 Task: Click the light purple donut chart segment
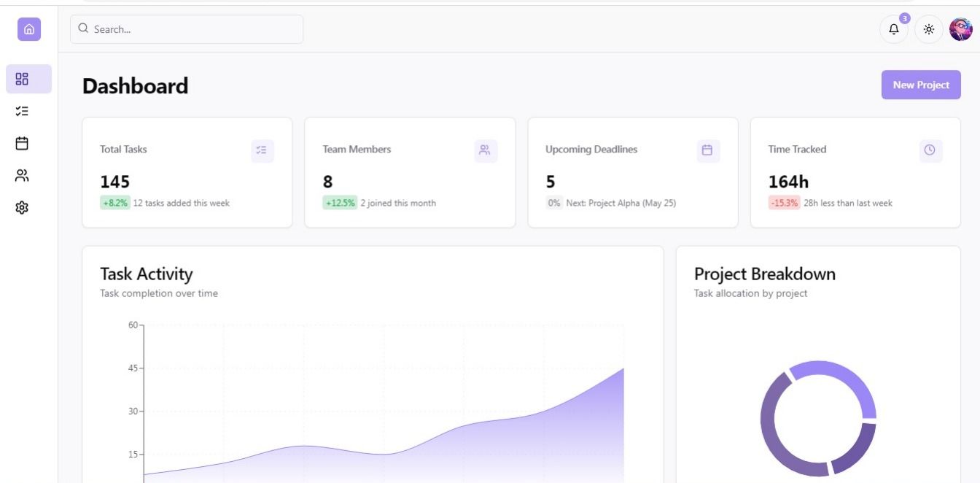839,376
